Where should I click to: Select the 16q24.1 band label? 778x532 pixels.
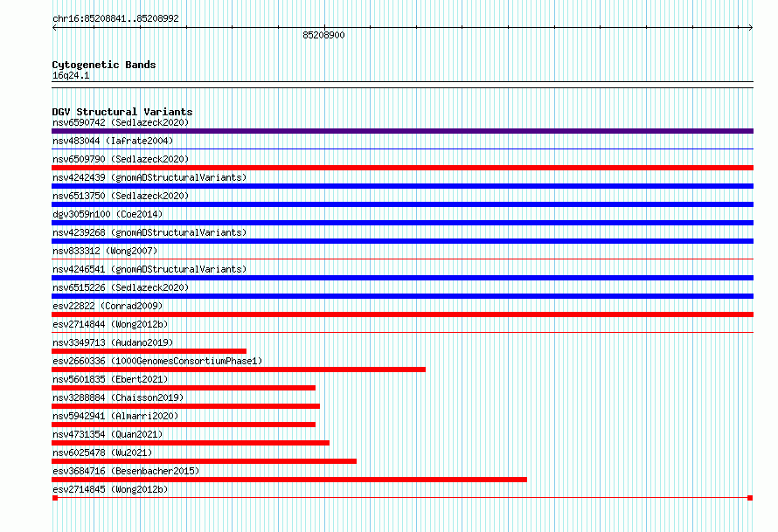(x=71, y=76)
